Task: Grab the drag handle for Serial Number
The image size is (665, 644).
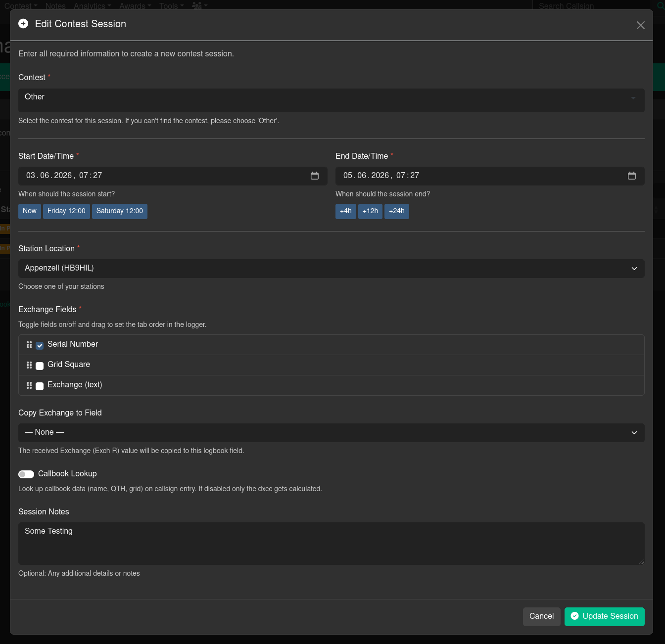Action: (29, 345)
